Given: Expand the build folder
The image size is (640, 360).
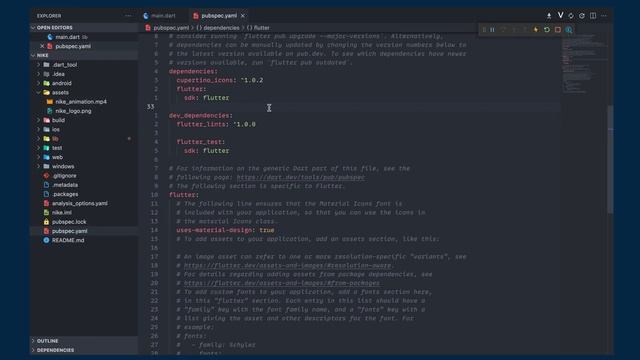Looking at the screenshot, I should (x=58, y=120).
